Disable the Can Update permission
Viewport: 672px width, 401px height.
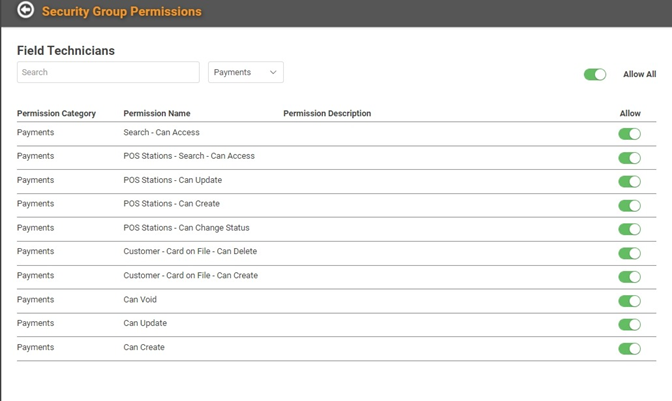click(630, 325)
